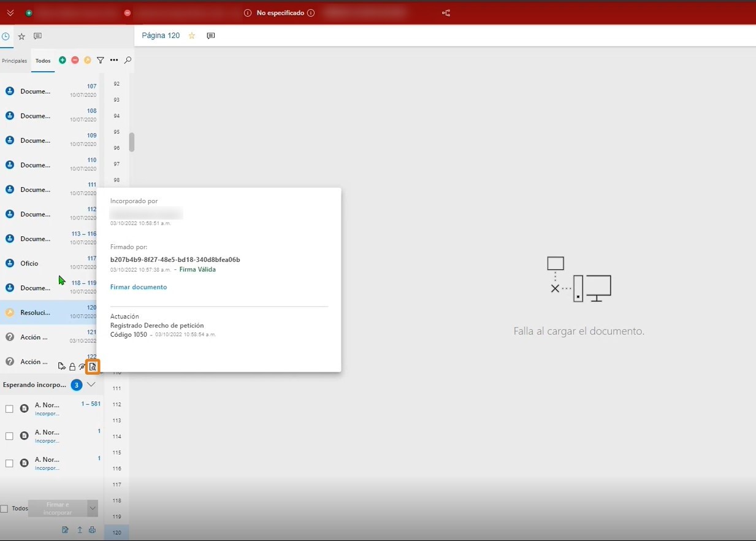
Task: Open the favorites star panel icon
Action: pyautogui.click(x=21, y=36)
